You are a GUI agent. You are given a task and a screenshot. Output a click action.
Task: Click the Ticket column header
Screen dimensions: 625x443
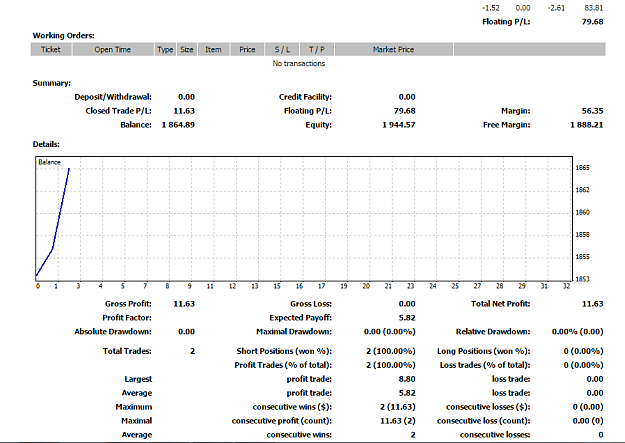[x=51, y=49]
